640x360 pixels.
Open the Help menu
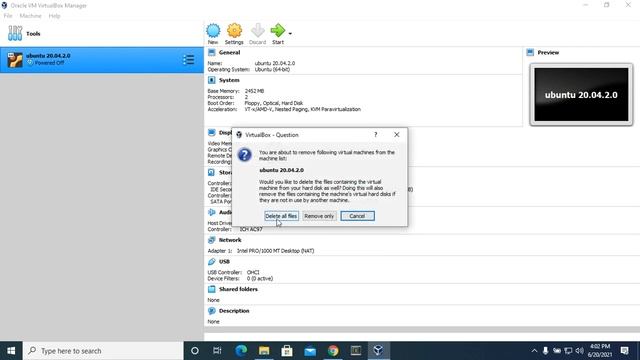(x=54, y=16)
